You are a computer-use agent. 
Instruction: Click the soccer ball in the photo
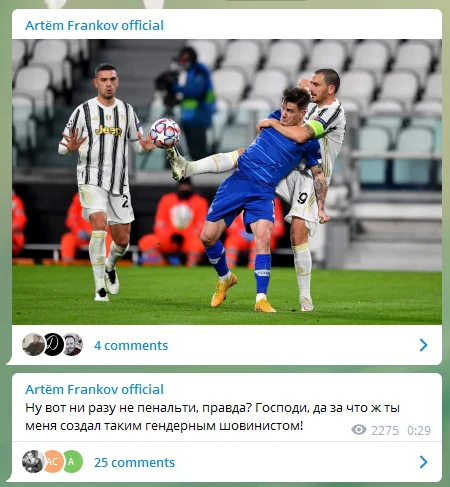point(165,133)
